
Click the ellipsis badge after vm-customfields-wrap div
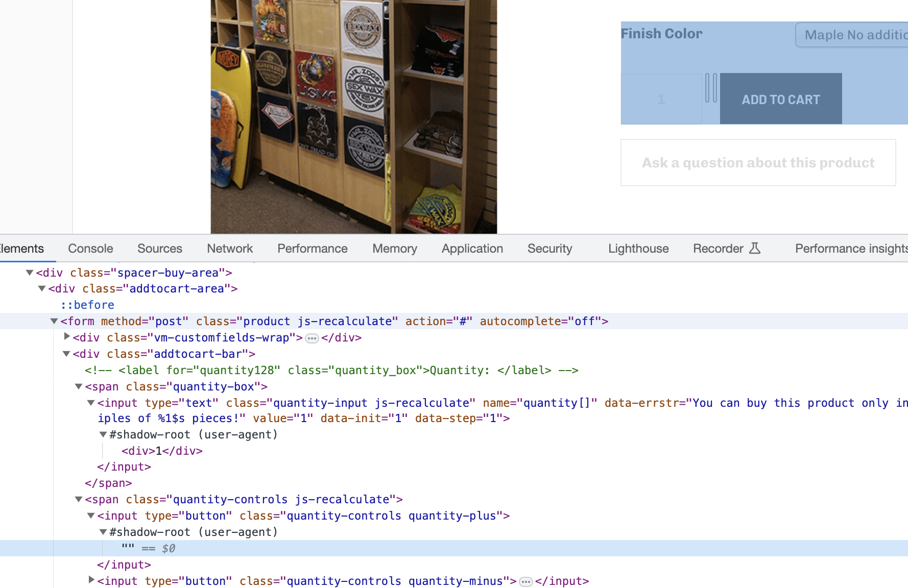coord(312,338)
